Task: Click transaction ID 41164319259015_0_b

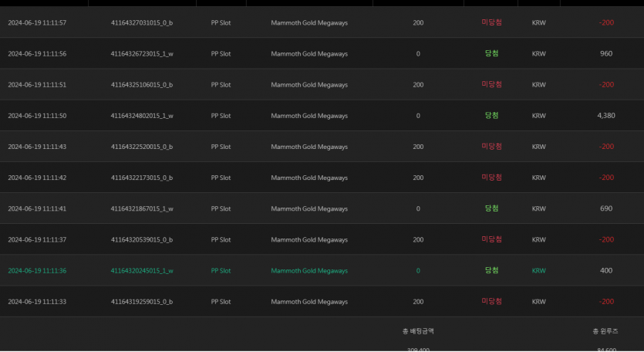Action: click(142, 302)
